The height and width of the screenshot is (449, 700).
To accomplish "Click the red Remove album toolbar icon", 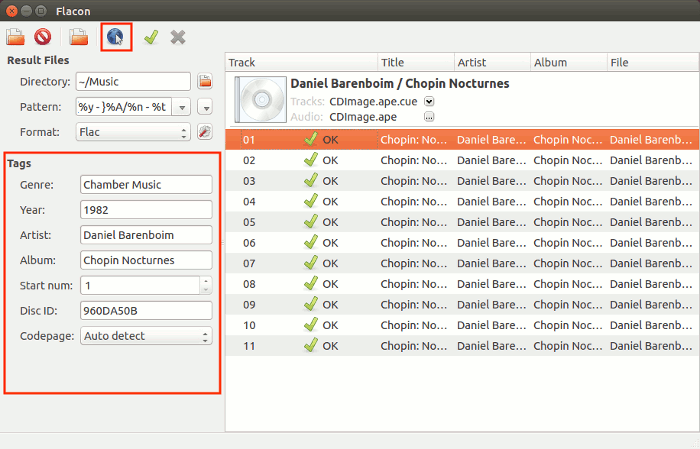I will [42, 38].
